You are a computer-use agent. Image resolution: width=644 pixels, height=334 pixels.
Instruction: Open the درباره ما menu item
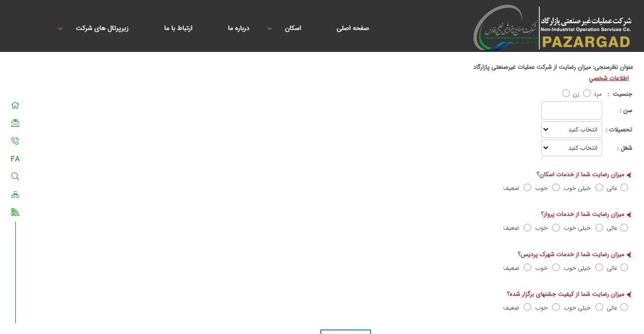[239, 28]
